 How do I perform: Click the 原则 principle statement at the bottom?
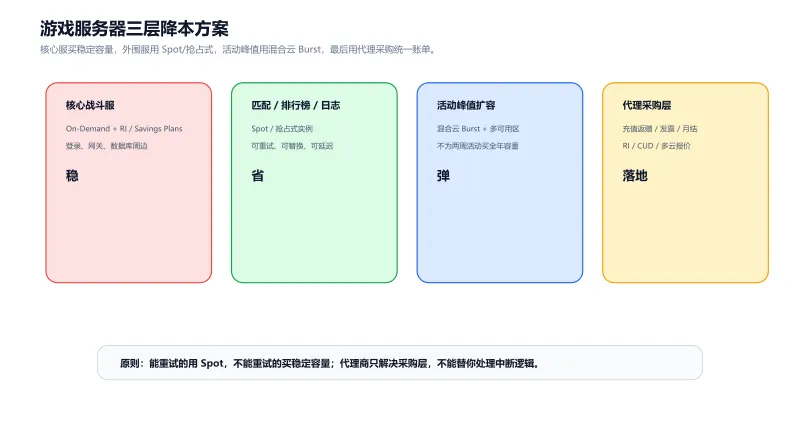[330, 363]
